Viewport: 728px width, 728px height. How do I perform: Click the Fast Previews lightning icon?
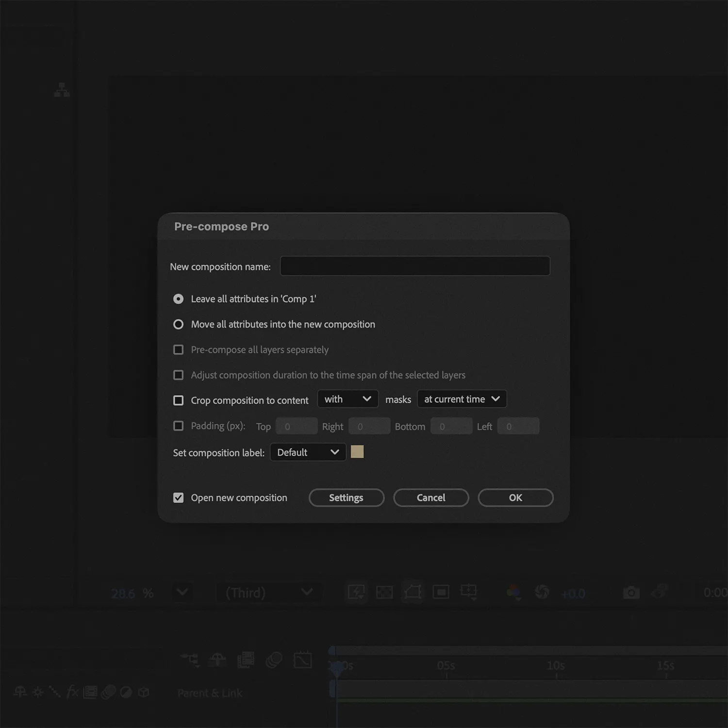tap(356, 592)
